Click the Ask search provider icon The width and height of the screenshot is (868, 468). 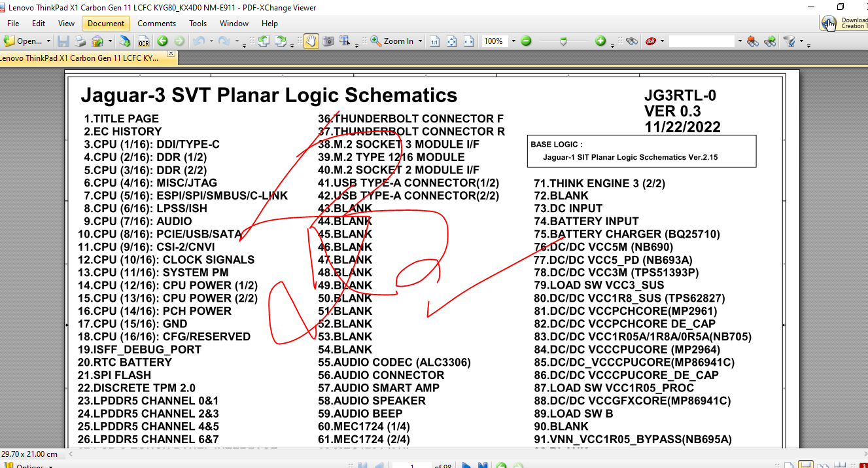pyautogui.click(x=651, y=41)
